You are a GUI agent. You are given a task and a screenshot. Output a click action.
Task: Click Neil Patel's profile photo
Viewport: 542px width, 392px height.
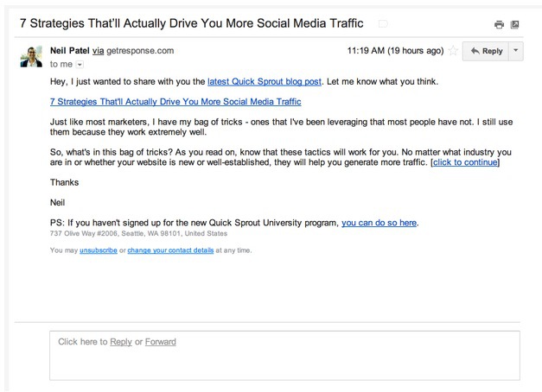tap(31, 56)
